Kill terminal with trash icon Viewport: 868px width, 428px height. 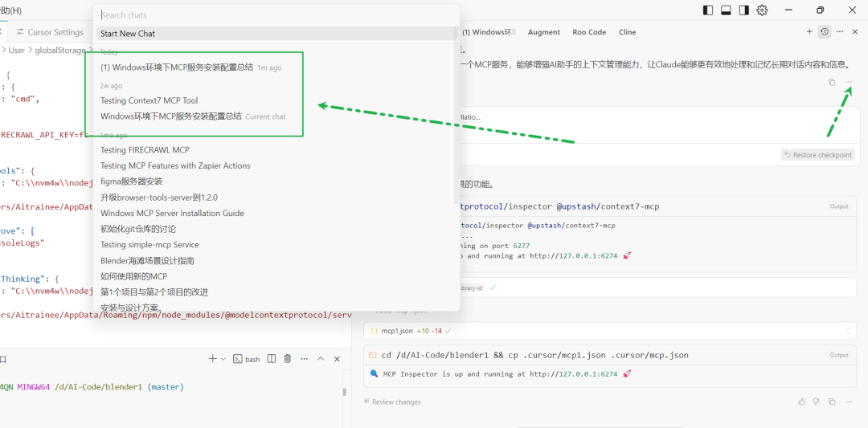(x=287, y=359)
